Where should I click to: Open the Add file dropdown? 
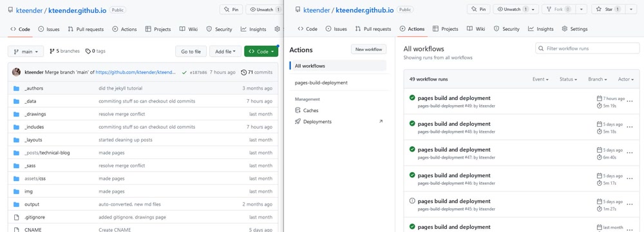225,52
